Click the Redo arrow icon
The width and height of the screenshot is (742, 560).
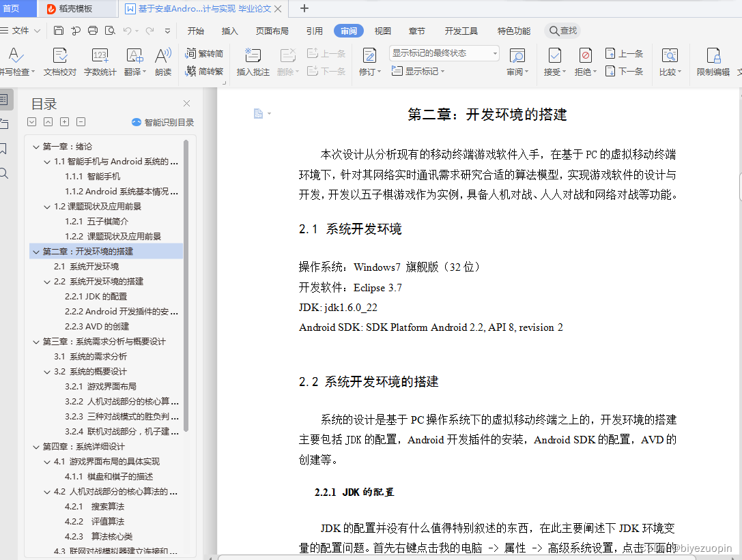coord(149,31)
